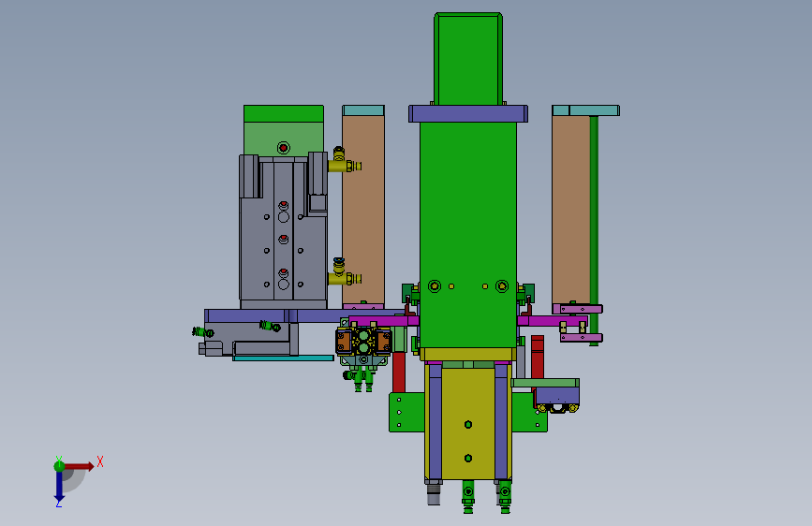This screenshot has width=812, height=526.
Task: Select the left green bracket plate
Action: [406, 412]
